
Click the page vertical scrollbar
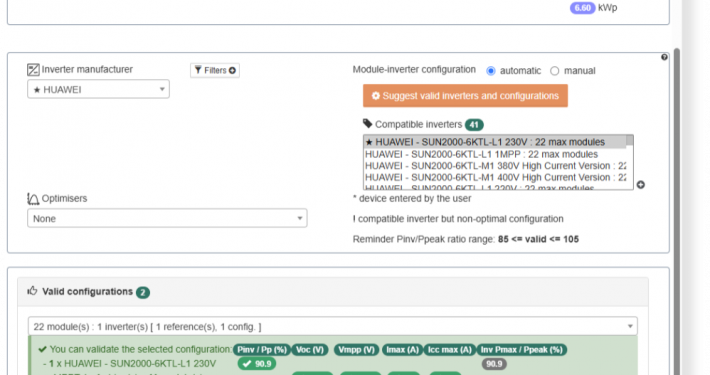(x=677, y=211)
